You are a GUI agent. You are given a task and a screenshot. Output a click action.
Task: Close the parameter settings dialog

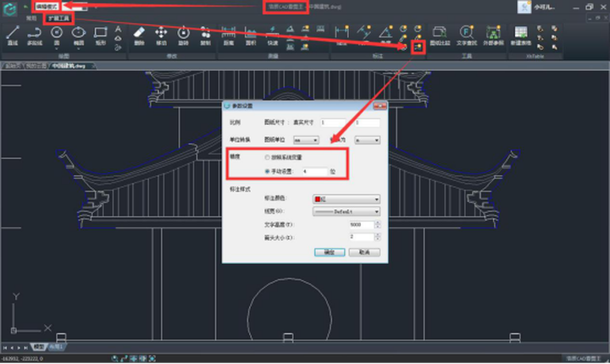click(380, 106)
